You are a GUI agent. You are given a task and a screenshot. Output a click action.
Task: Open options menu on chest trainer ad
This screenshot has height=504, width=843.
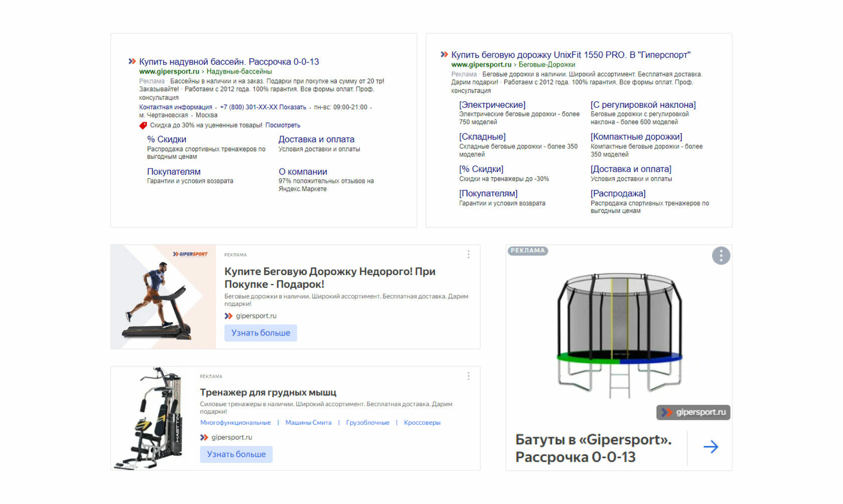pos(468,376)
